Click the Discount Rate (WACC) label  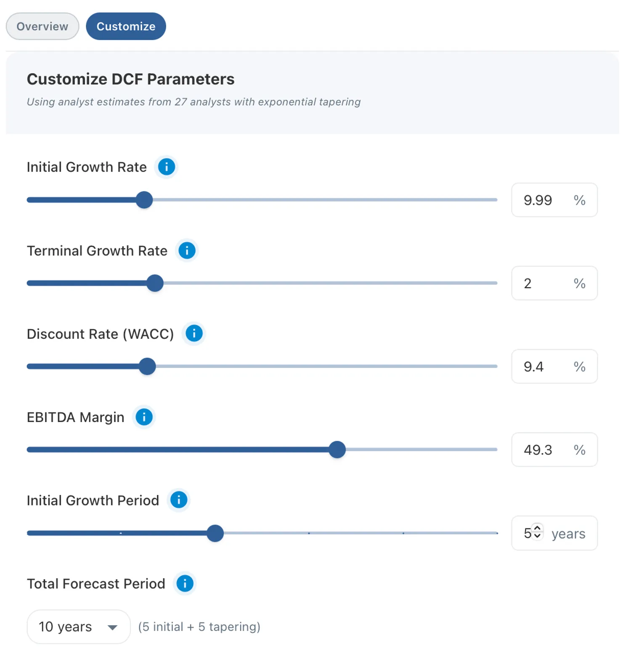pyautogui.click(x=101, y=334)
